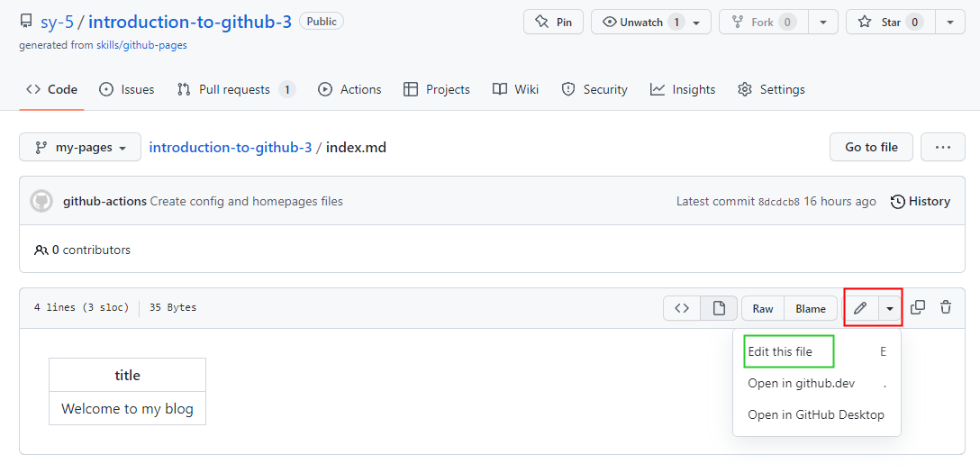Click the pencil edit file icon
The image size is (980, 473).
tap(860, 308)
